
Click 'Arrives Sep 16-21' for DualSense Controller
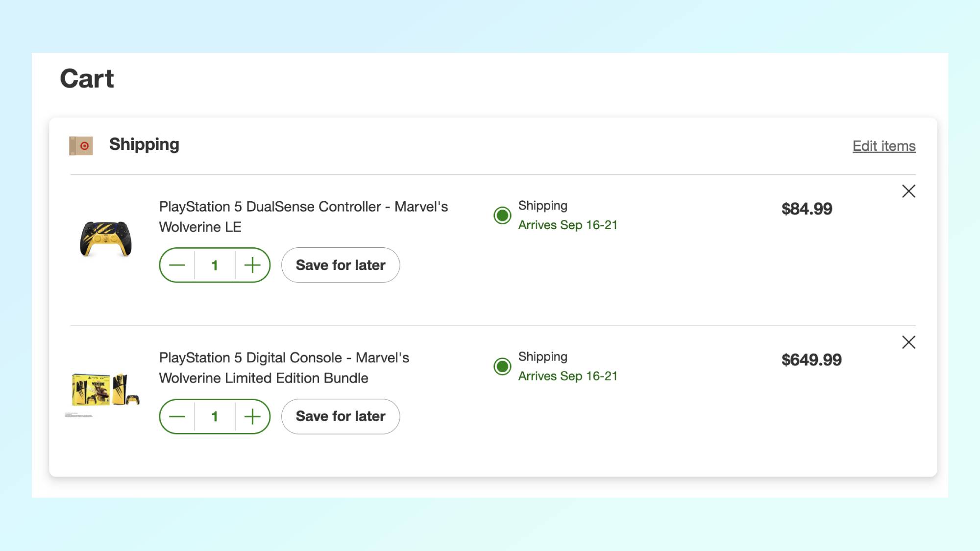(x=568, y=225)
